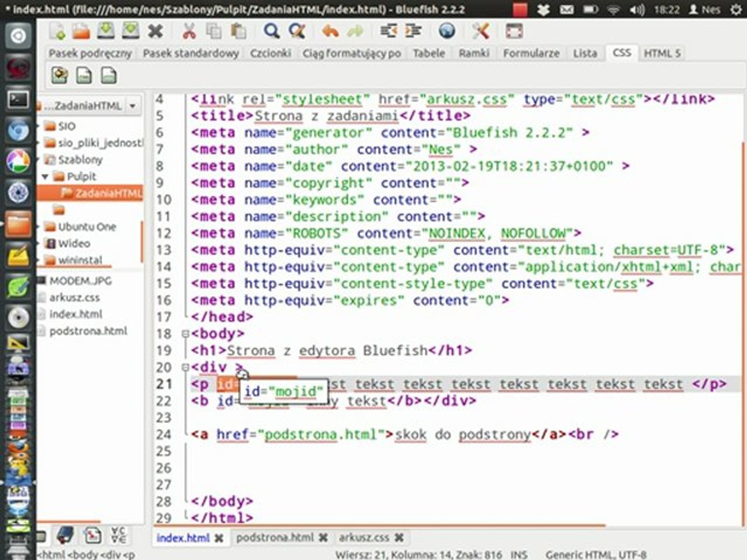The width and height of the screenshot is (747, 560).
Task: Click the last CSS toolbar document icon
Action: 109,76
